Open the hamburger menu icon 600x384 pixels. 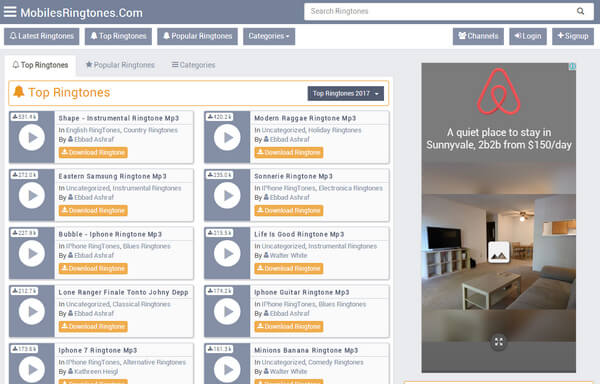[x=10, y=12]
